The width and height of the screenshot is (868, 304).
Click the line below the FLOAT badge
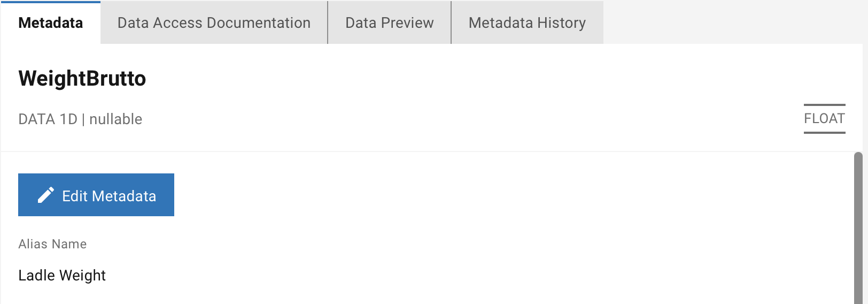click(824, 132)
